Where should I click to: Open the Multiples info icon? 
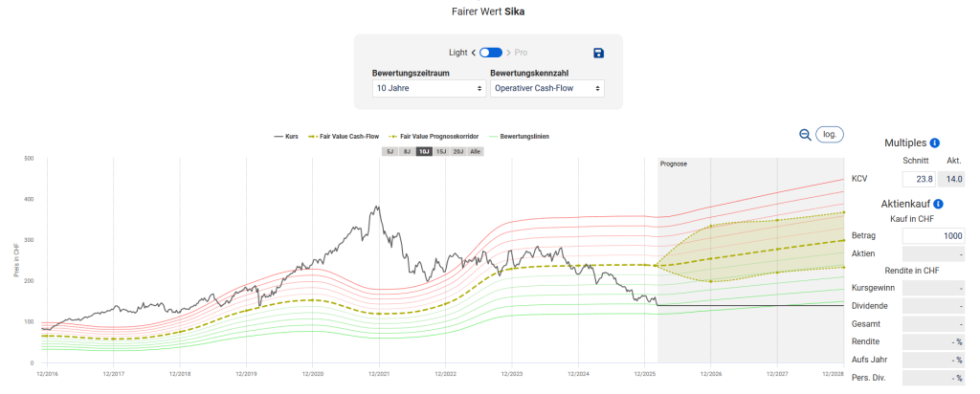(x=934, y=142)
